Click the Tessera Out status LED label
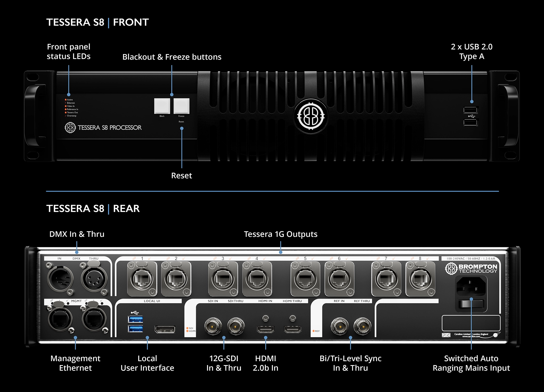This screenshot has width=544, height=392. pyautogui.click(x=73, y=112)
